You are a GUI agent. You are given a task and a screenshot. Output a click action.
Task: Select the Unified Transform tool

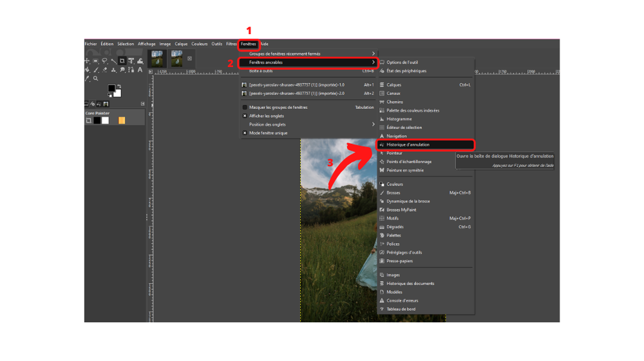pyautogui.click(x=131, y=61)
